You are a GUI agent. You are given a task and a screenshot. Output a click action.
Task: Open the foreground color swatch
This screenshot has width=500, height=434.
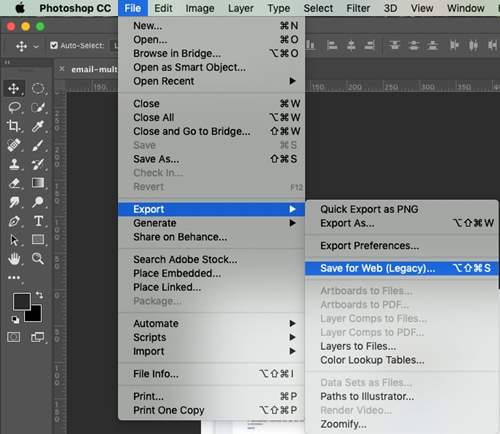21,301
